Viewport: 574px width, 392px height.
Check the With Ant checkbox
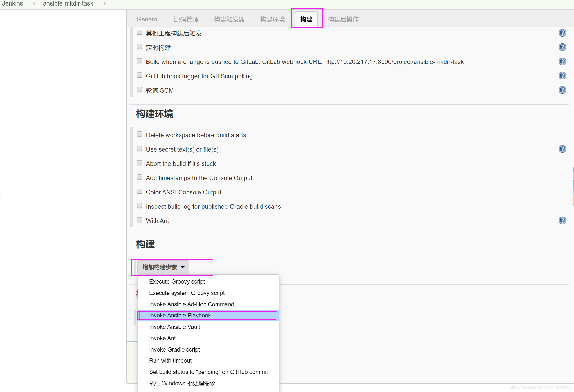[140, 220]
